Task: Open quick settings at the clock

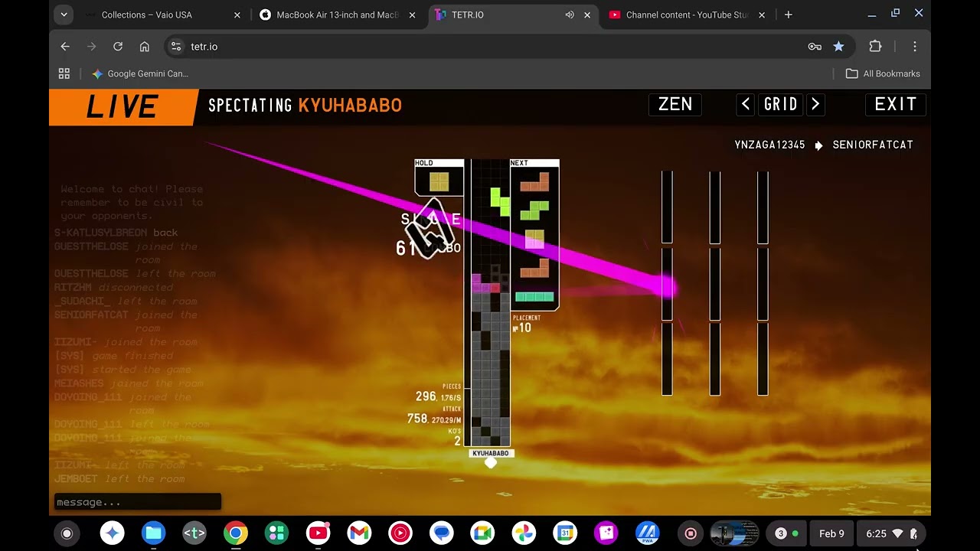Action: [891, 533]
